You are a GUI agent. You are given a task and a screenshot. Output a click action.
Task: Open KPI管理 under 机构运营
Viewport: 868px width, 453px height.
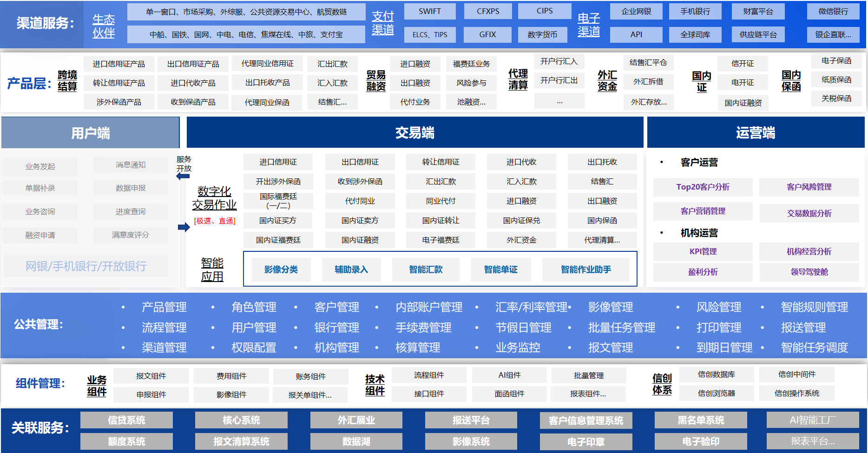[703, 251]
